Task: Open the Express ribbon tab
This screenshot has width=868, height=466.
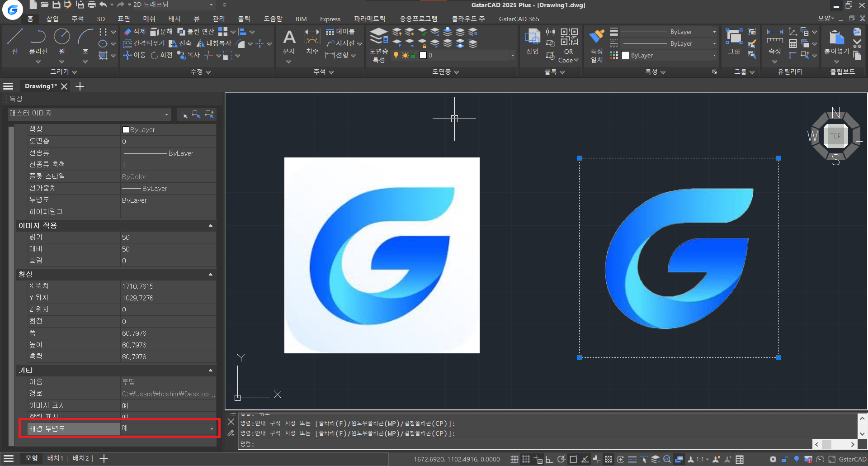Action: pyautogui.click(x=330, y=19)
